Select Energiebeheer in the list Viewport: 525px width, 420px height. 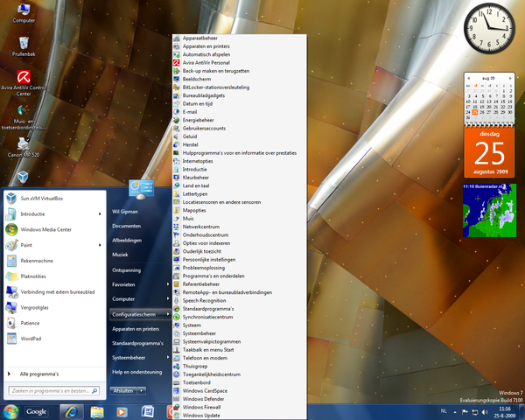[x=240, y=120]
